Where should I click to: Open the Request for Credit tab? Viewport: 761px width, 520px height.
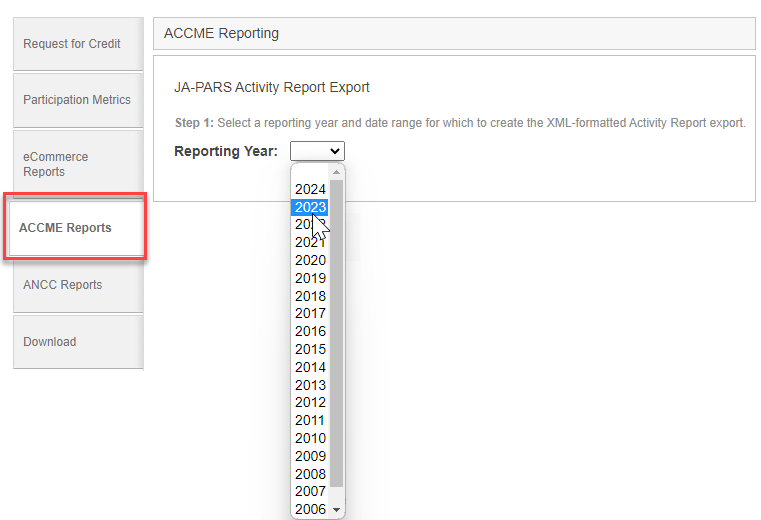(78, 44)
